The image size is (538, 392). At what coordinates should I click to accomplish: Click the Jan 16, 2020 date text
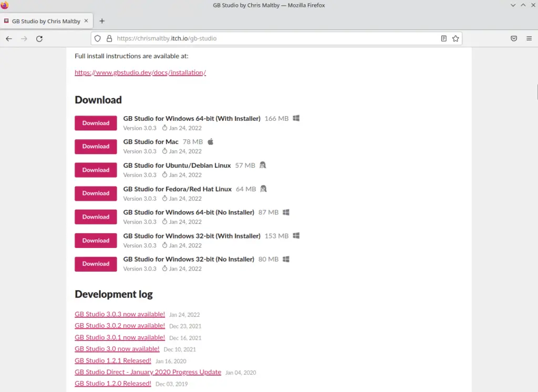pos(171,361)
